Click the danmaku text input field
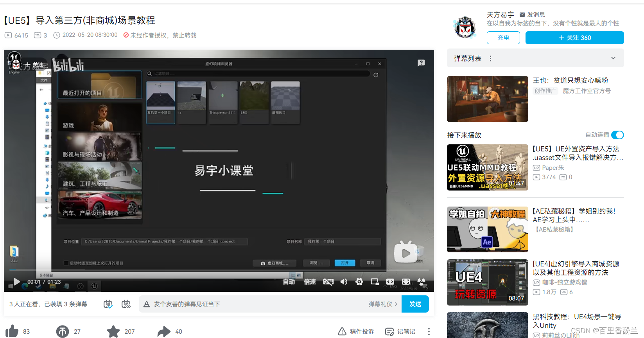Image resolution: width=644 pixels, height=338 pixels. pyautogui.click(x=258, y=304)
